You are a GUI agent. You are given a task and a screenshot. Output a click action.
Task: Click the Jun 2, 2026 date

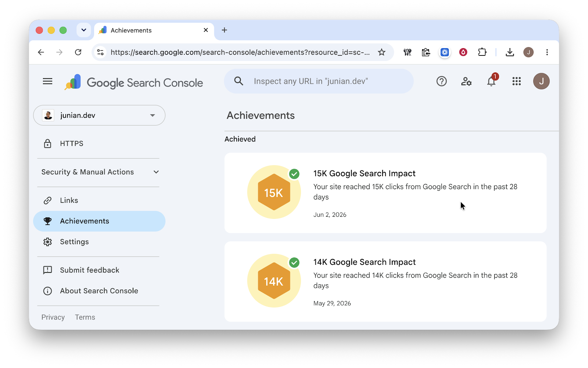pyautogui.click(x=330, y=215)
